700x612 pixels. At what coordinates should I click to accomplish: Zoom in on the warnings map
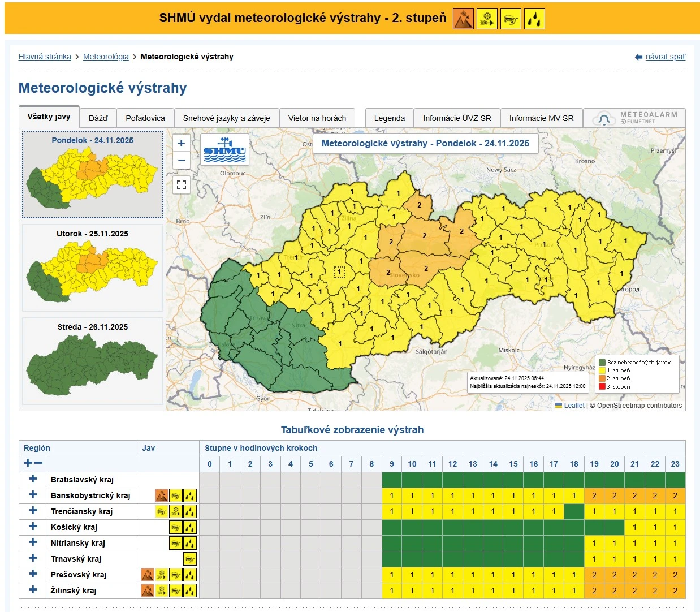182,143
